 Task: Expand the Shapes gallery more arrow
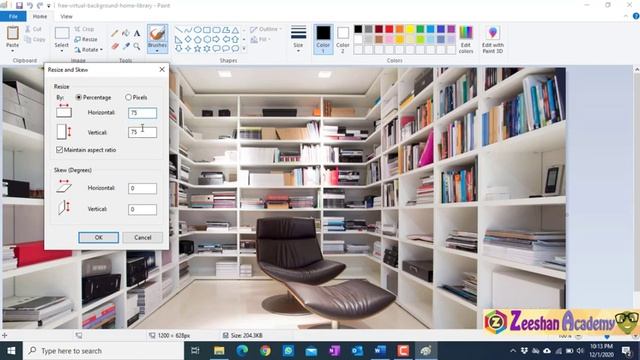[x=244, y=49]
